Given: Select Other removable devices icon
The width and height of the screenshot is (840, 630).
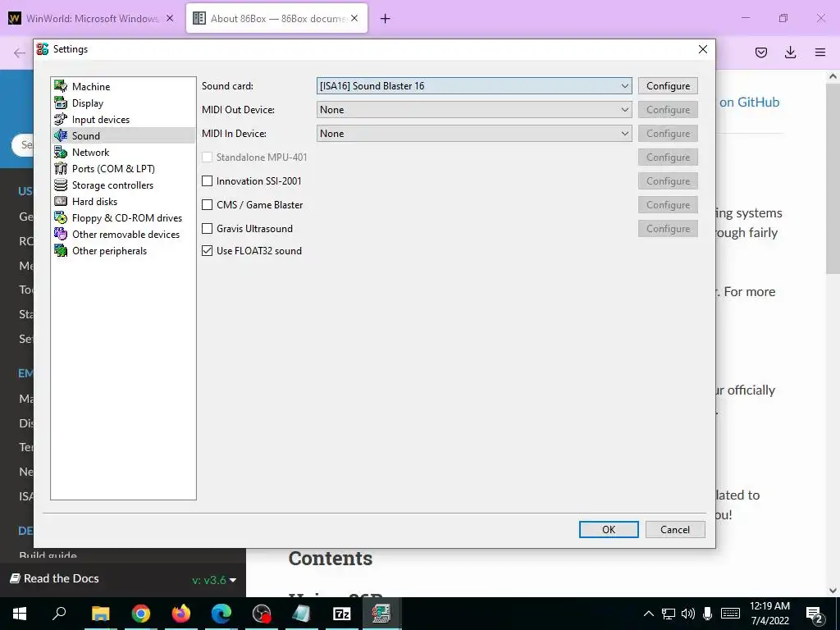Looking at the screenshot, I should (x=61, y=234).
